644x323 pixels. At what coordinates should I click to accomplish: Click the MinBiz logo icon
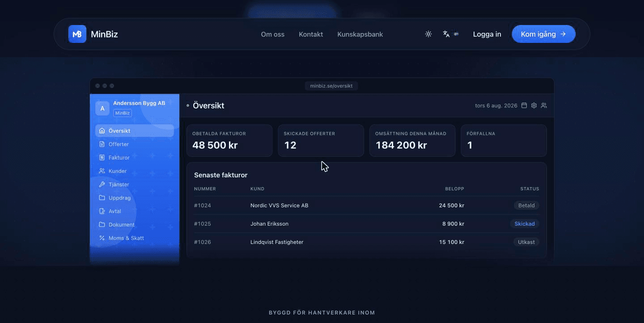coord(77,34)
